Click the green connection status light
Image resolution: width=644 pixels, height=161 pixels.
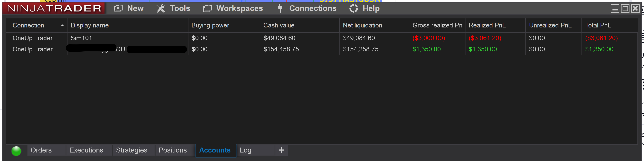pyautogui.click(x=16, y=151)
